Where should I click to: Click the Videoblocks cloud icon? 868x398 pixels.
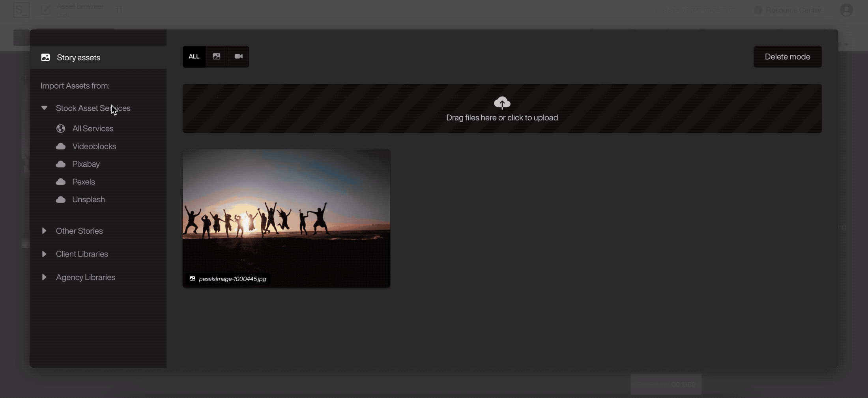(x=61, y=146)
